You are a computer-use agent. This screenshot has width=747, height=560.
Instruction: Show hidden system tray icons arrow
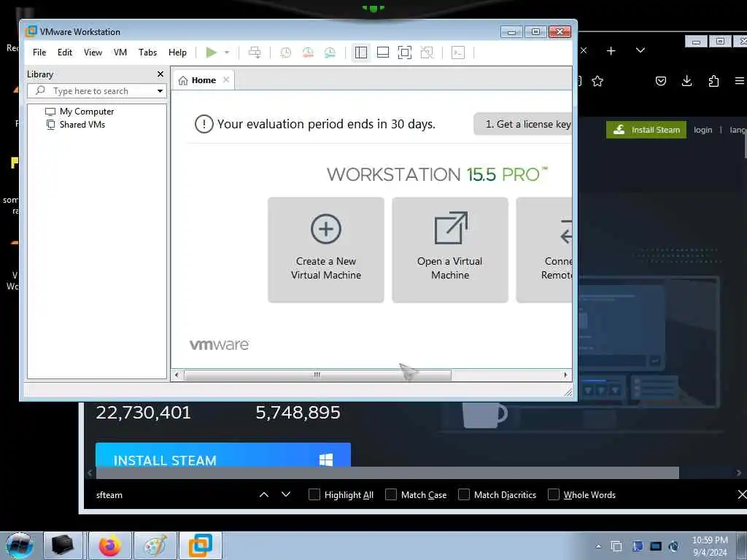pyautogui.click(x=598, y=546)
